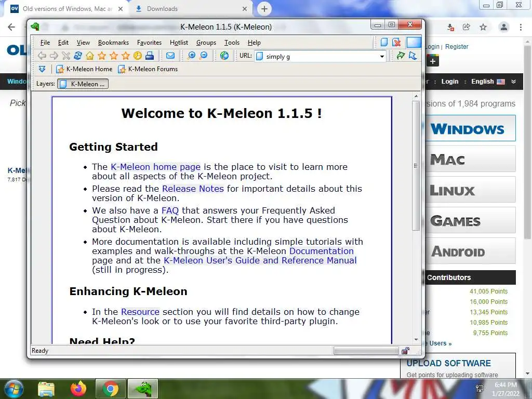Click the K-Meleon page scroll down arrow
Viewport: 532px width, 399px height.
click(x=416, y=340)
